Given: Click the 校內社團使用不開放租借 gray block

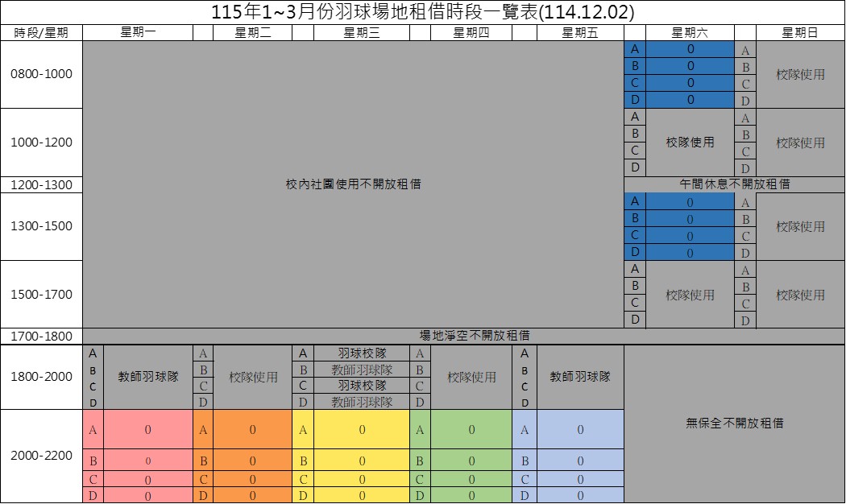Looking at the screenshot, I should (353, 184).
